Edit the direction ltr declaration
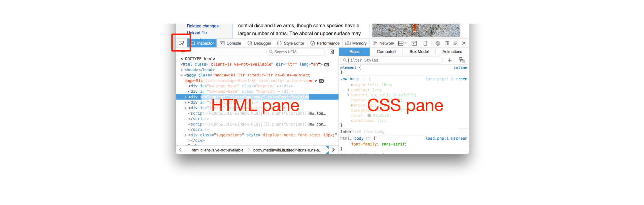Image resolution: width=644 pixels, height=205 pixels. 368,120
